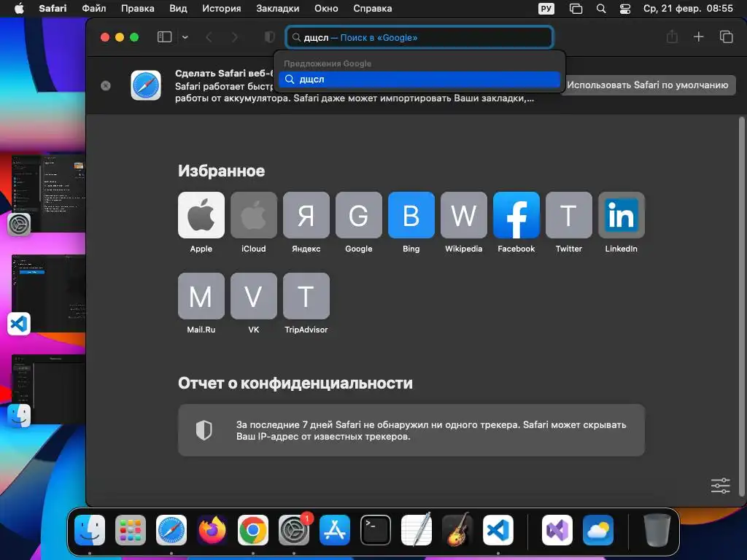Click 'Использовать Safari по умолчанию' button
Viewport: 747px width, 560px height.
[x=648, y=85]
